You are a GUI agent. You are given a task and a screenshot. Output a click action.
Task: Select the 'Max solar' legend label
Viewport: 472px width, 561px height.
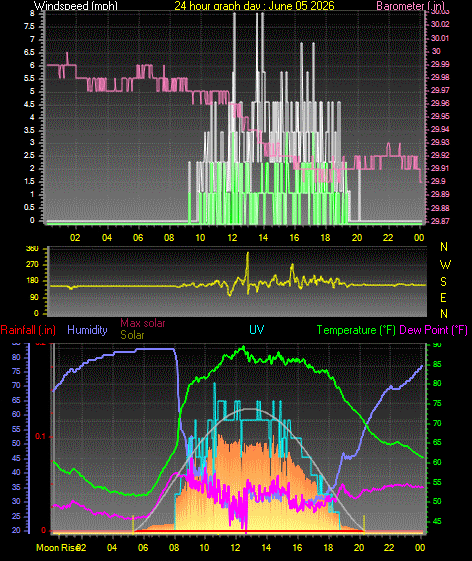coord(143,323)
